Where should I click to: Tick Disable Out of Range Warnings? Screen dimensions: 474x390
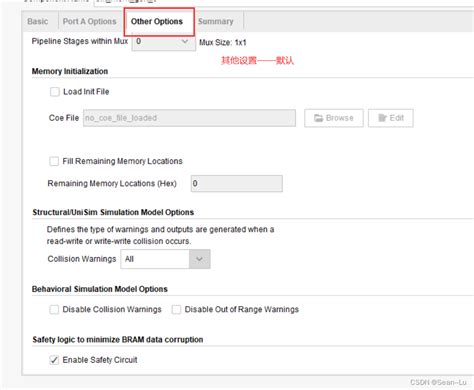coord(176,310)
